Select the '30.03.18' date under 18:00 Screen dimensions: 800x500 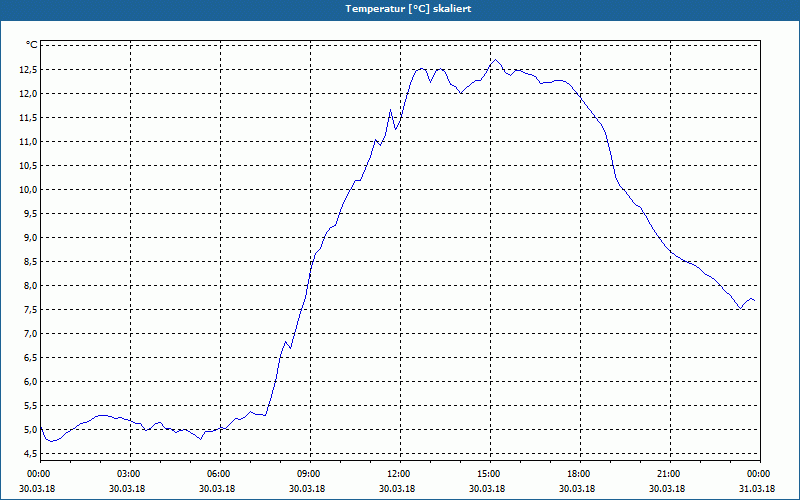[x=577, y=488]
